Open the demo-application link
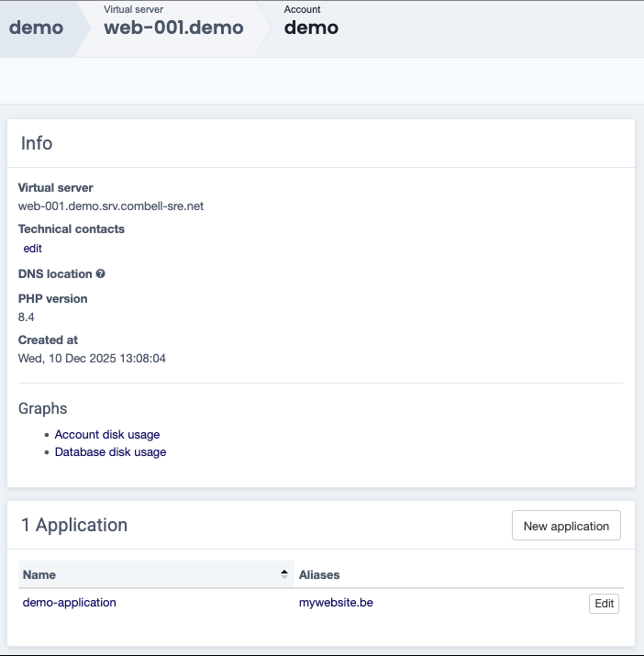Viewport: 644px width, 656px height. (x=70, y=603)
